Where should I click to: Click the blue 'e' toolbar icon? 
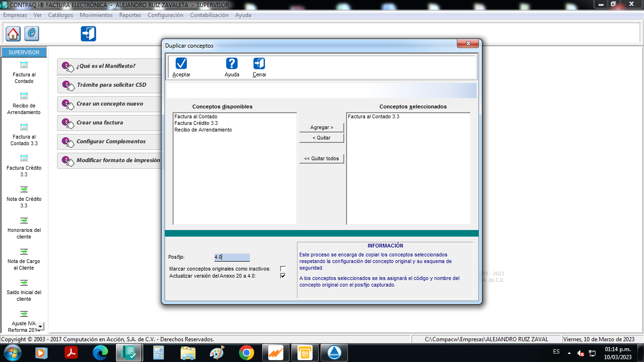click(x=32, y=33)
